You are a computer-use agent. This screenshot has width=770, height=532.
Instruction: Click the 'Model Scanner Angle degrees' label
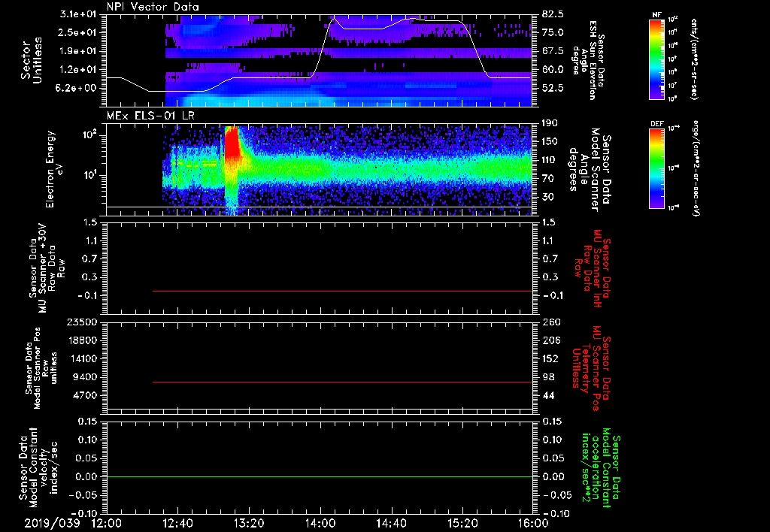click(x=590, y=170)
